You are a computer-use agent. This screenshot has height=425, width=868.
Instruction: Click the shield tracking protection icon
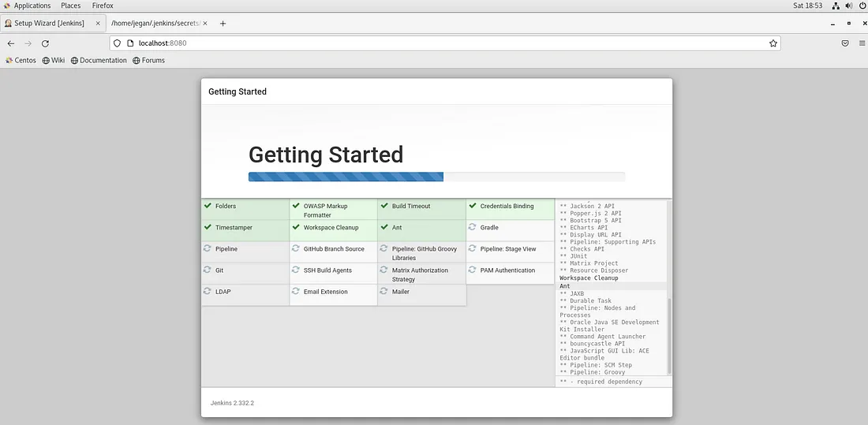click(x=117, y=43)
